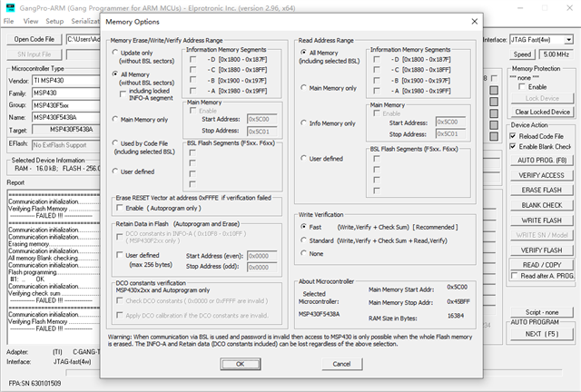Click AUTO PROG. (F8) button
This screenshot has height=392, width=581.
point(541,160)
